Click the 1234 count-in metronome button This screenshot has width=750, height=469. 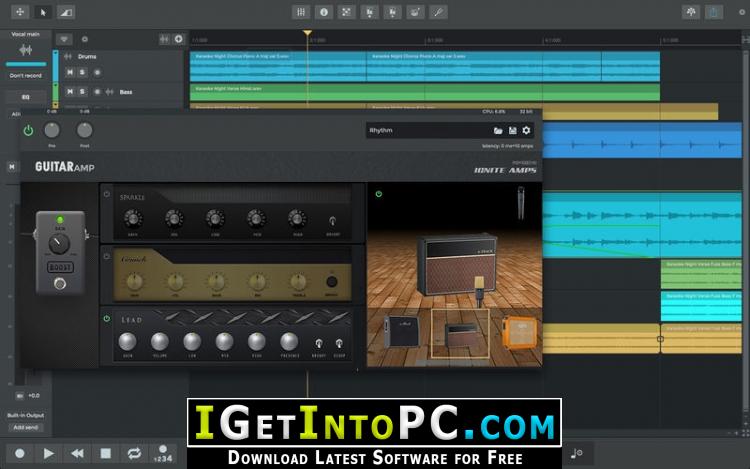pos(163,453)
